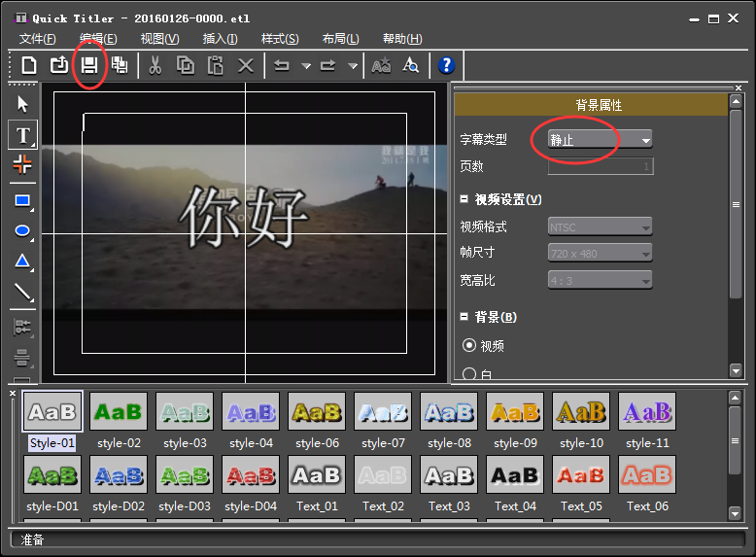This screenshot has height=557, width=756.
Task: Select the Triangle shape tool
Action: (x=23, y=261)
